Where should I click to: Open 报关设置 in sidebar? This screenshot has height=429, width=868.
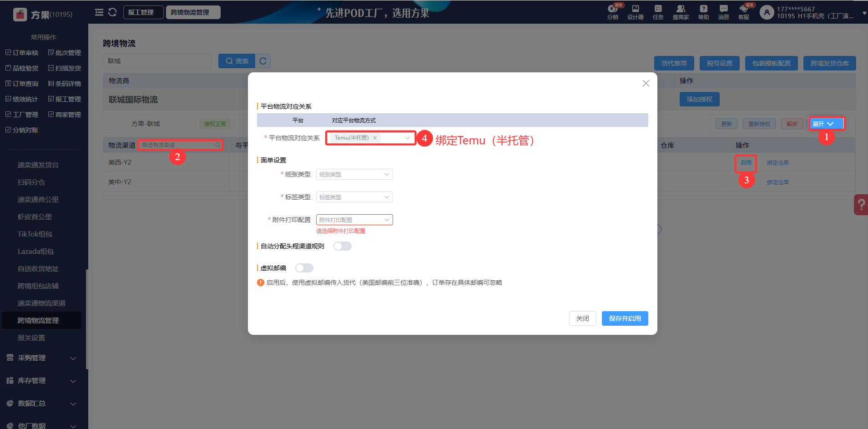click(x=31, y=338)
